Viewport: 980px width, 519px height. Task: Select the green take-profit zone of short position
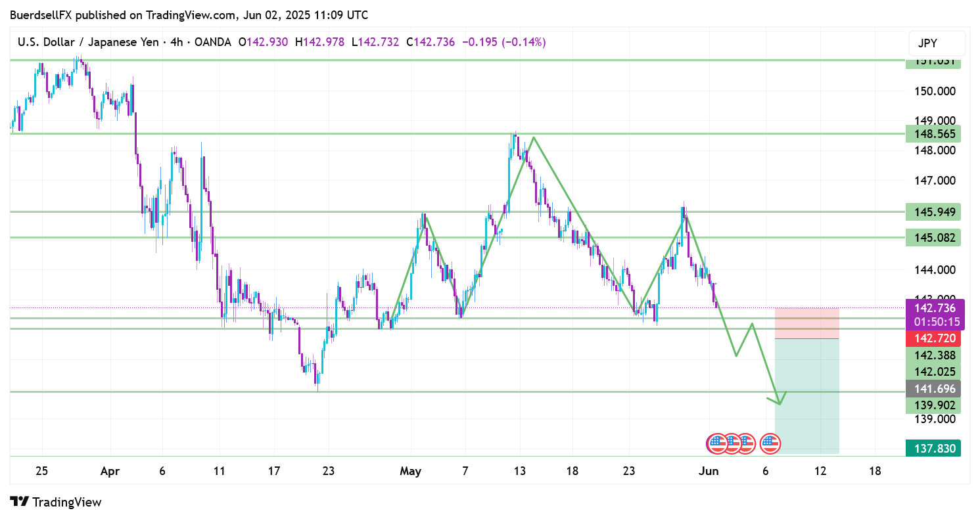pos(807,396)
